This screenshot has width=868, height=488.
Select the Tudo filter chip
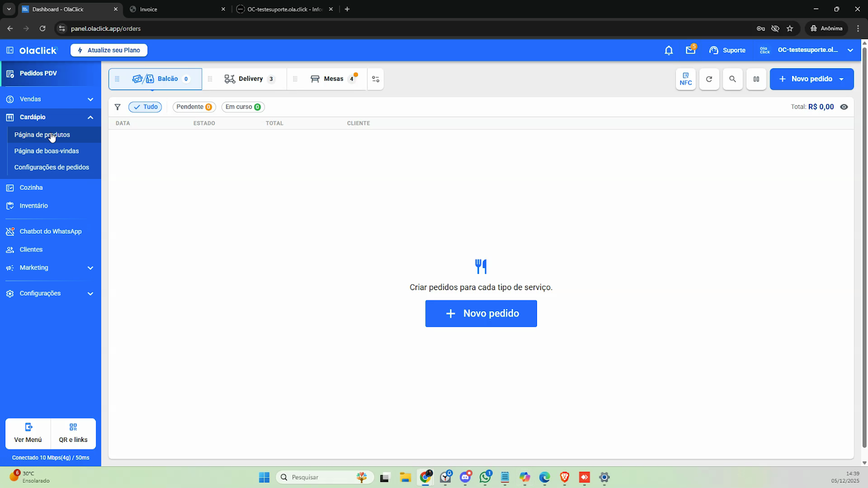tap(145, 107)
